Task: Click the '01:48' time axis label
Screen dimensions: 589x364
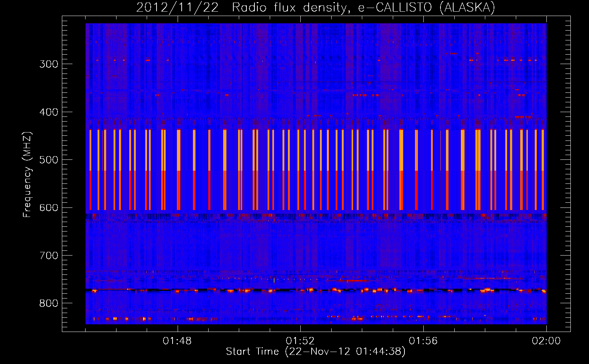Action: tap(177, 341)
